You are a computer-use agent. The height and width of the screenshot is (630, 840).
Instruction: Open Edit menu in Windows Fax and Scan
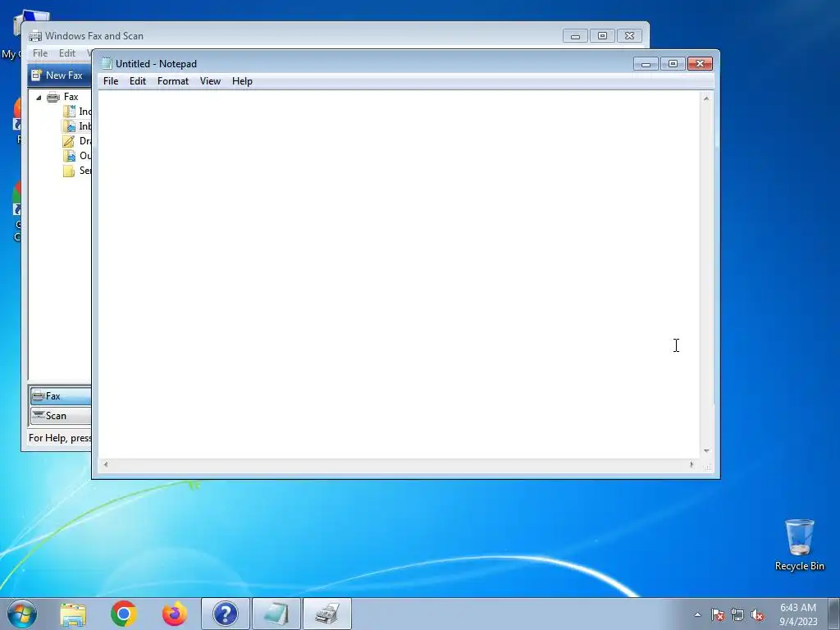tap(67, 53)
